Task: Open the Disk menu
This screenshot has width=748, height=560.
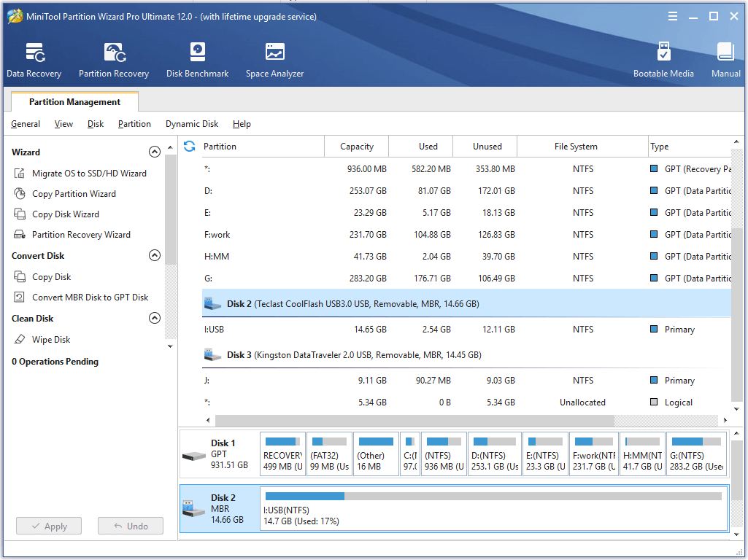Action: (x=96, y=124)
